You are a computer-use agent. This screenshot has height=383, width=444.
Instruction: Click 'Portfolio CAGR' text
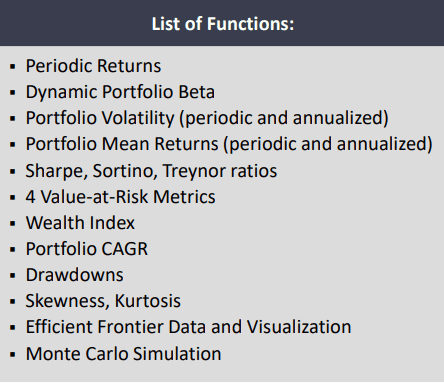tap(87, 249)
